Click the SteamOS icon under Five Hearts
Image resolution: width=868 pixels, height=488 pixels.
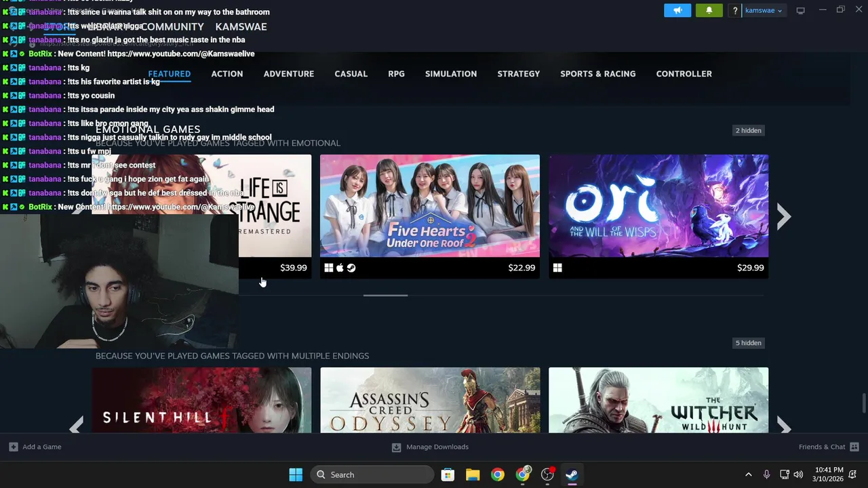pos(351,268)
